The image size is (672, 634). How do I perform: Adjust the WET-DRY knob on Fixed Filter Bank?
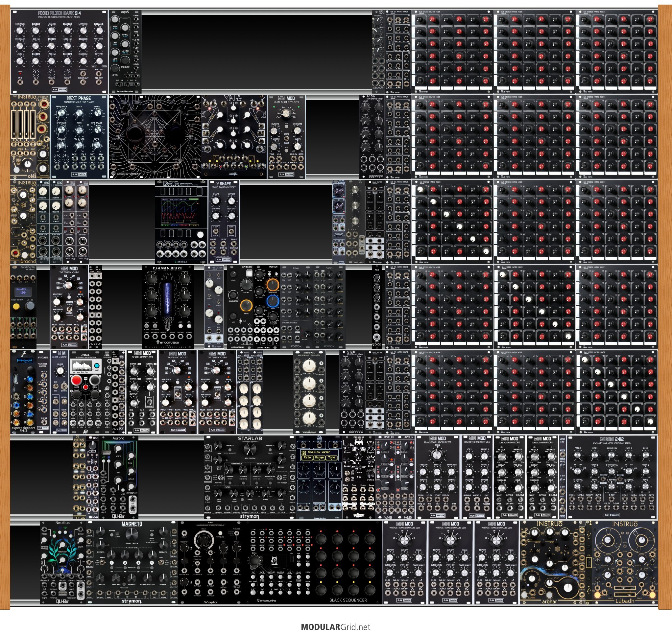pyautogui.click(x=99, y=46)
